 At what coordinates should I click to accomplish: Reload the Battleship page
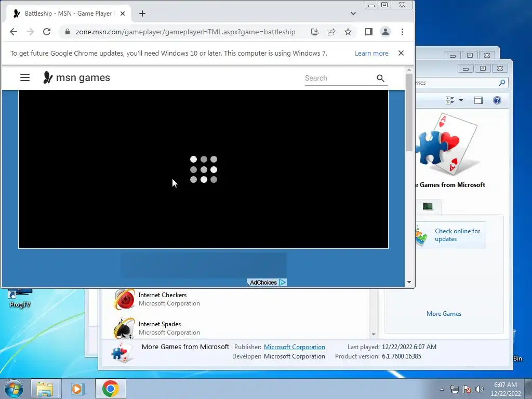(x=47, y=32)
